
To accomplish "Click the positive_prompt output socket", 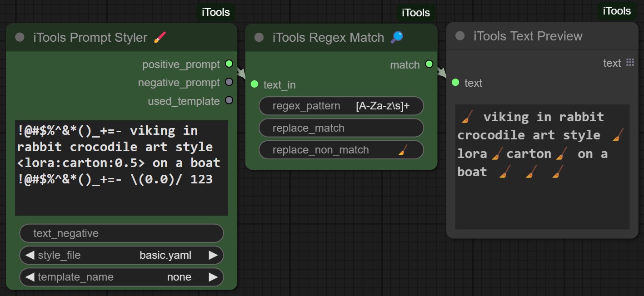I will 229,64.
